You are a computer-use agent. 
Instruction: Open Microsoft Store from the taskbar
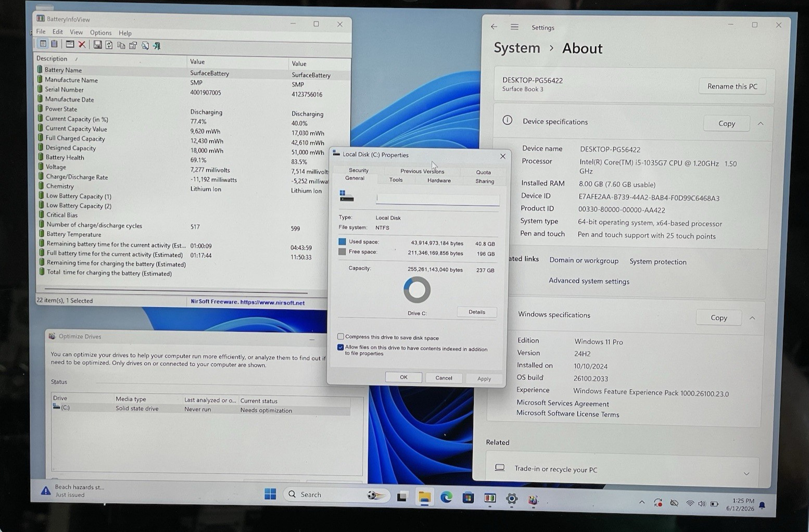[468, 498]
